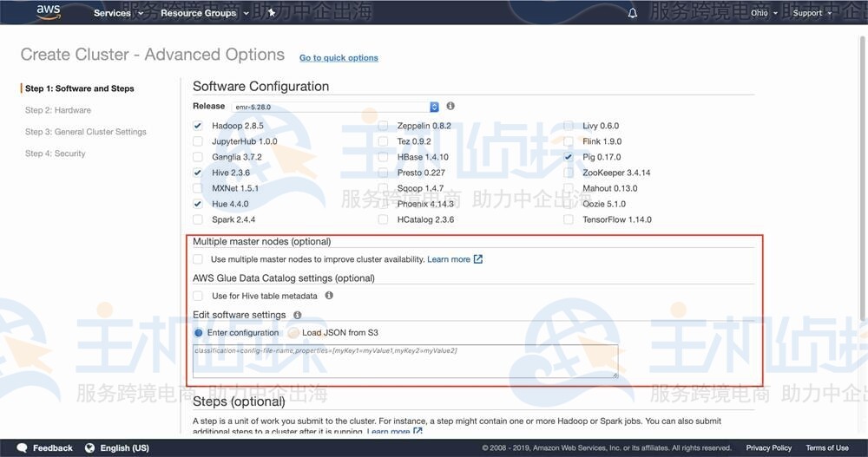Click the configuration text area
868x457 pixels.
(x=405, y=361)
